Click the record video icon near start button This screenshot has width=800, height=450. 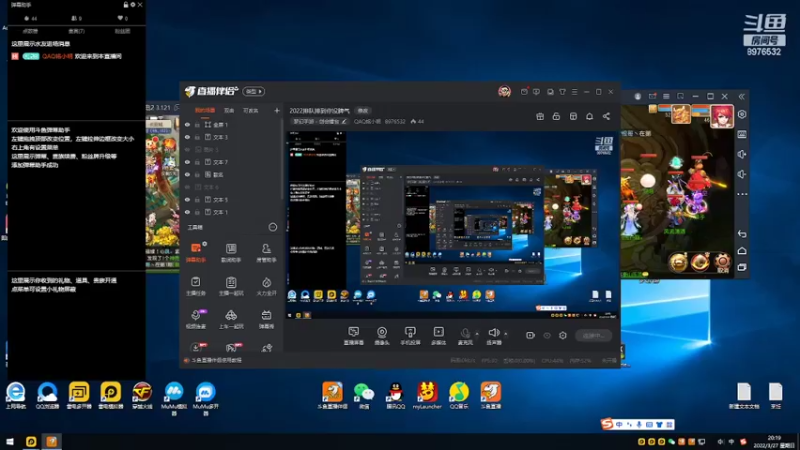tap(531, 335)
